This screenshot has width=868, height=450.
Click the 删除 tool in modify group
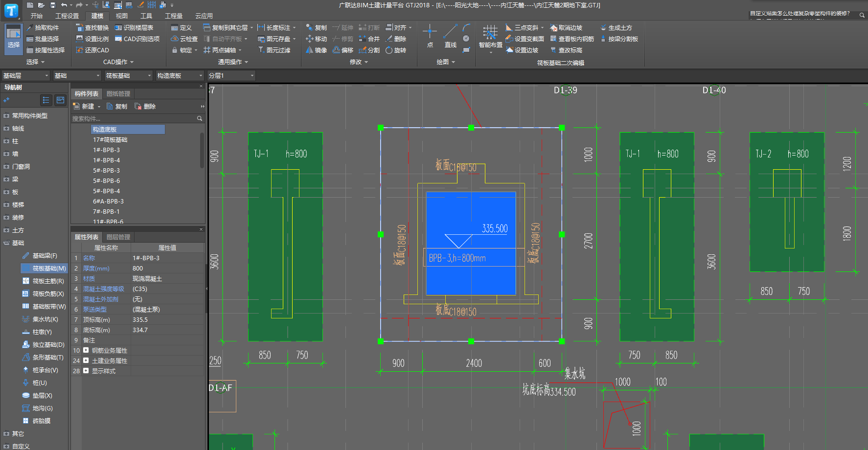pyautogui.click(x=396, y=39)
